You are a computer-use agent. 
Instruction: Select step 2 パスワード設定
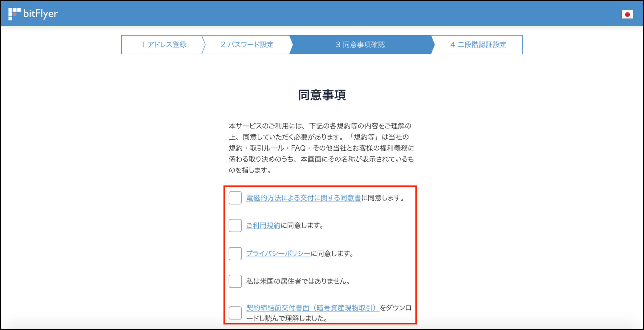[x=247, y=45]
